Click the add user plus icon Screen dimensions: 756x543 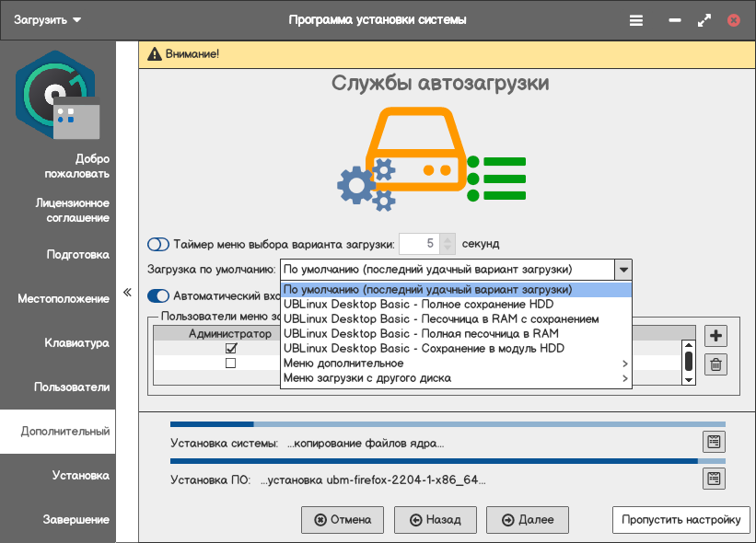(x=715, y=336)
